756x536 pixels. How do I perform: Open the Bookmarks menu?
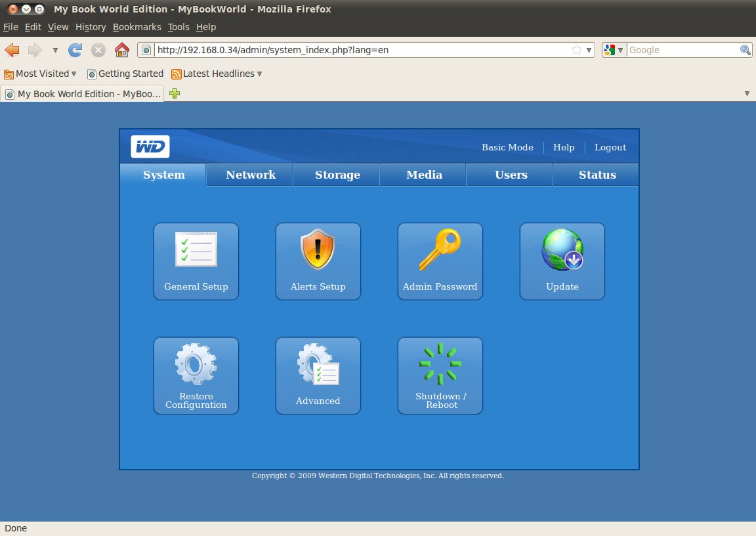coord(136,27)
